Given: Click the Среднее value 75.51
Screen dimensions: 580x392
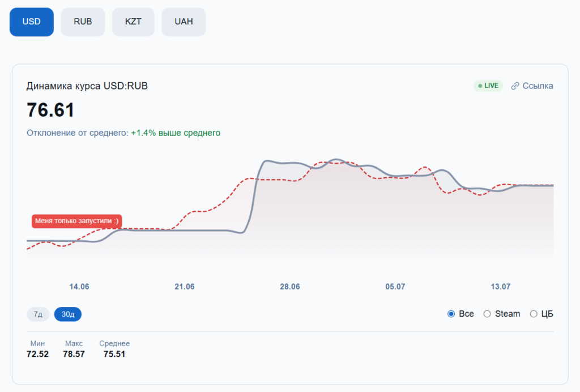Looking at the screenshot, I should 114,354.
